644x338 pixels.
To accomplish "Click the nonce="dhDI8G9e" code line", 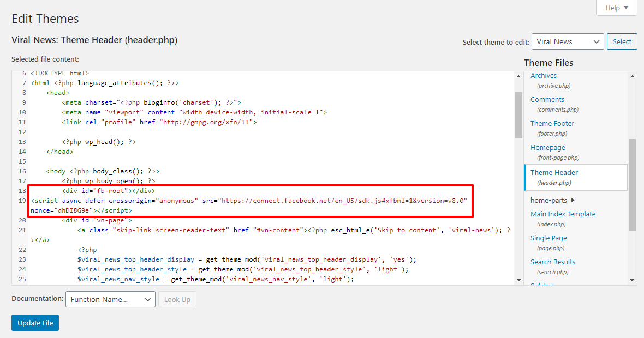I will tap(81, 210).
